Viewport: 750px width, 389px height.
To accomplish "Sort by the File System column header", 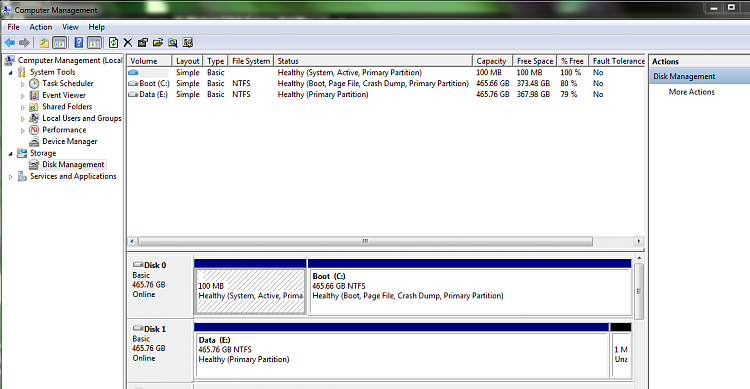I will 251,61.
